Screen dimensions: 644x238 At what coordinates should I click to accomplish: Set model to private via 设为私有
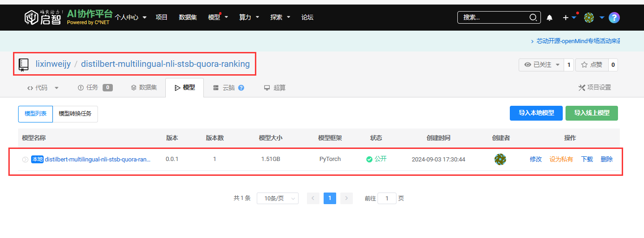point(561,159)
